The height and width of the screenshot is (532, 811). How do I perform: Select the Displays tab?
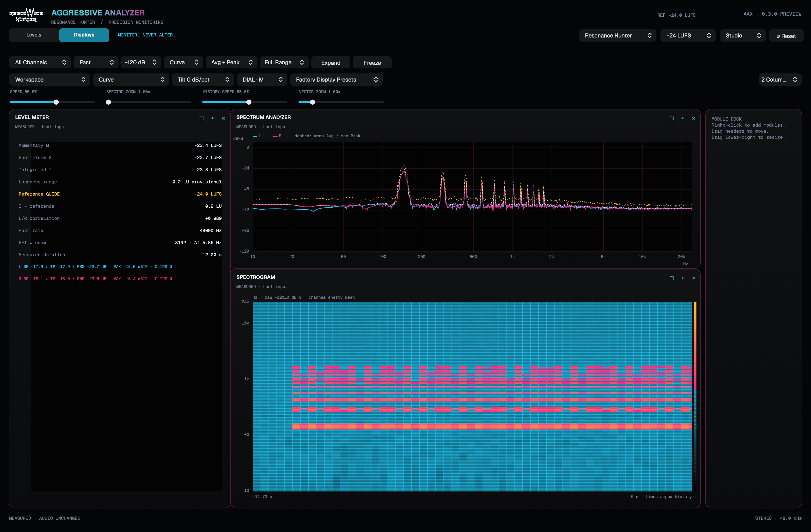tap(84, 35)
